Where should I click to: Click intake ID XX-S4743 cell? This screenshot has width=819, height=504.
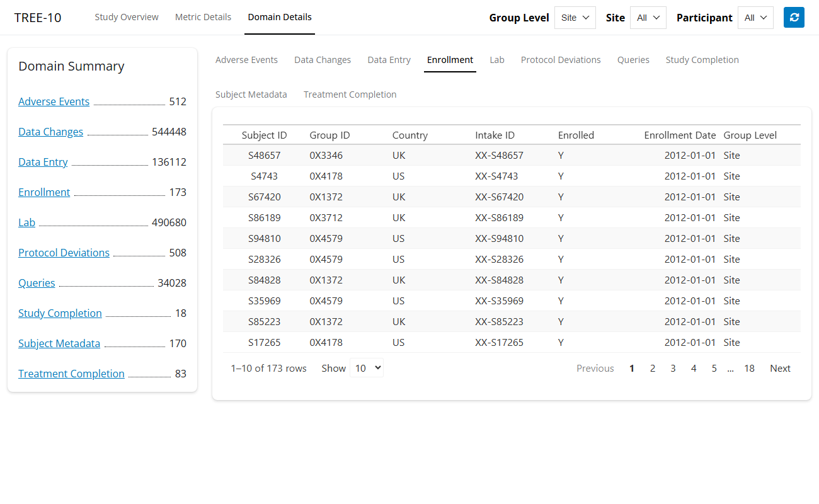pyautogui.click(x=513, y=176)
